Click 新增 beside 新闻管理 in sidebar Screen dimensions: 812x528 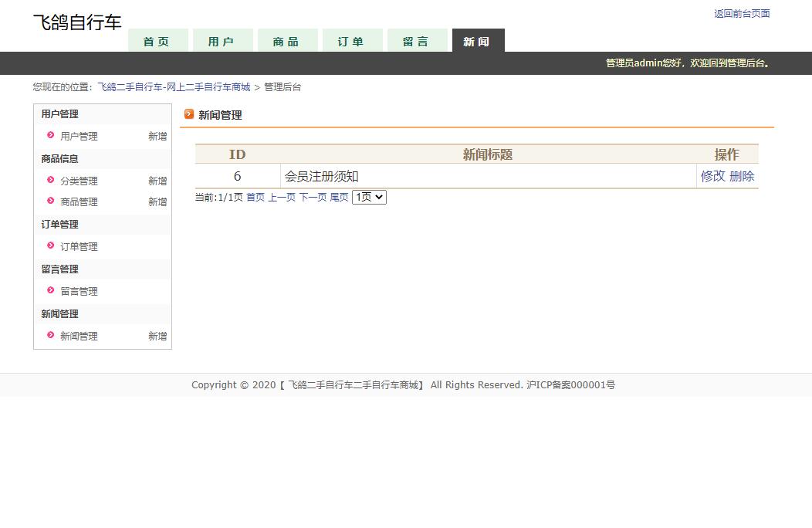(157, 336)
